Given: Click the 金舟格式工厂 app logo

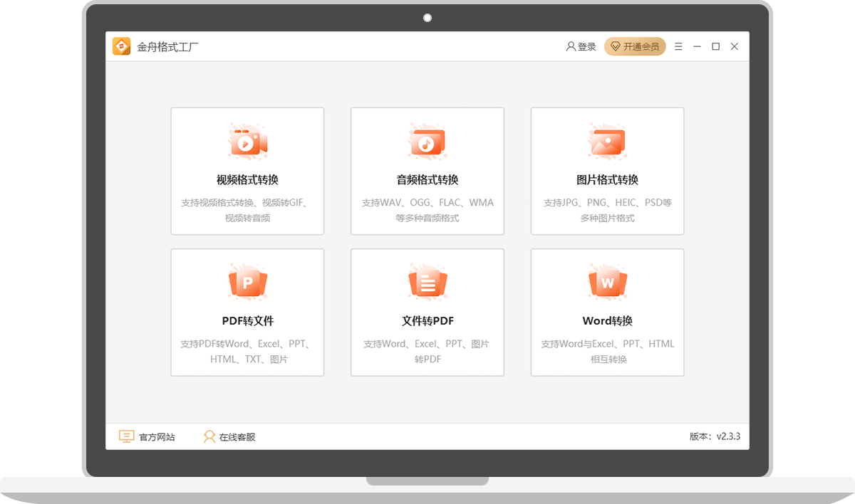Looking at the screenshot, I should (122, 46).
